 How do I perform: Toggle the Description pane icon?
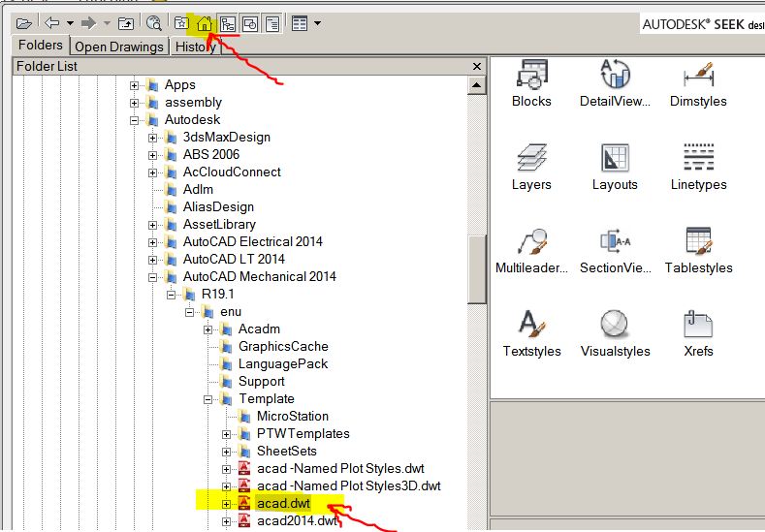tap(272, 23)
